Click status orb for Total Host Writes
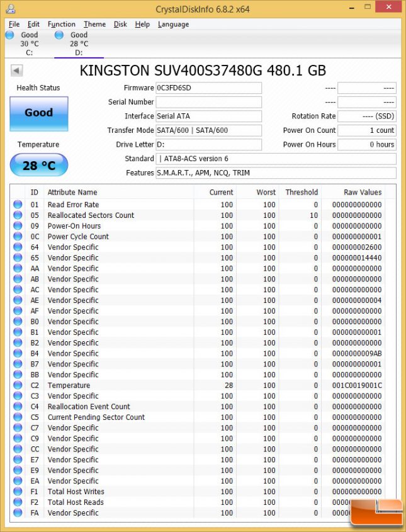The image size is (406, 532). click(18, 491)
